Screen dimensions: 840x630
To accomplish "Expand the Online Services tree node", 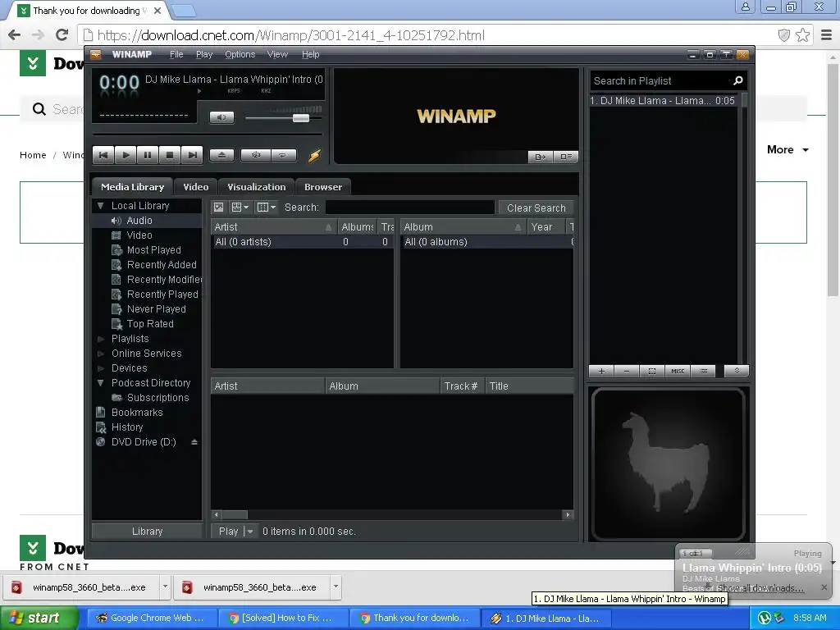I will pos(101,354).
